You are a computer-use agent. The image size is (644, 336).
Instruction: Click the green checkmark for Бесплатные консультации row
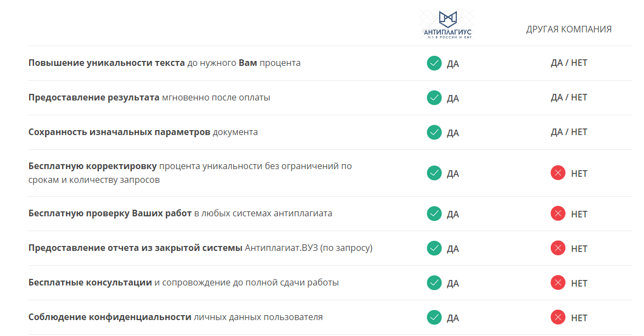[434, 283]
